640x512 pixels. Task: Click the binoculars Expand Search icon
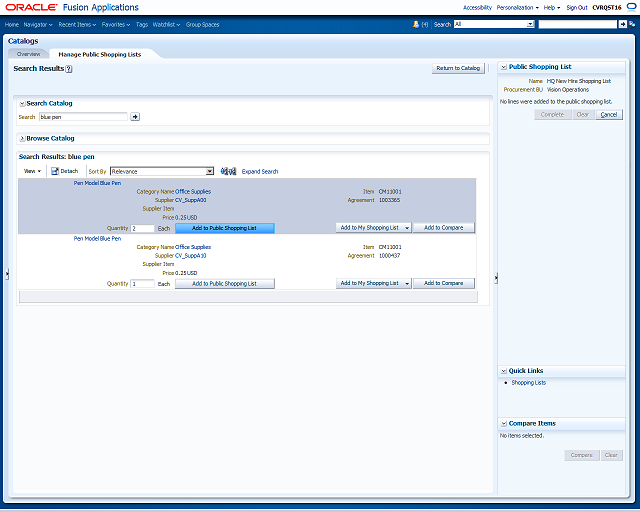(228, 171)
